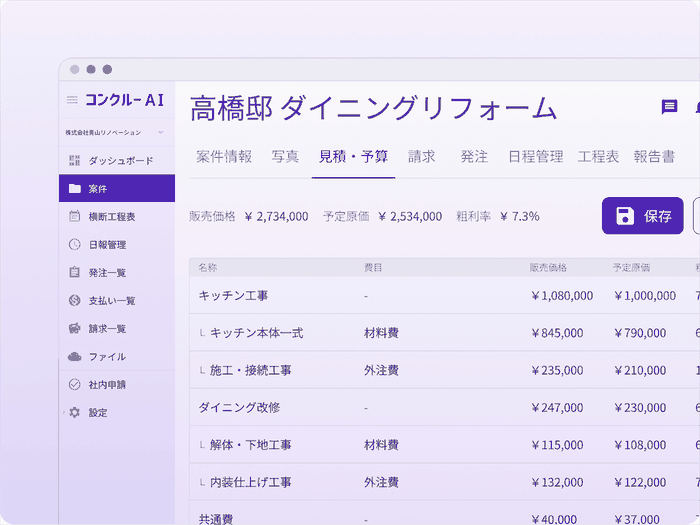Select 案件 in the sidebar
Screen dimensions: 700x525
[x=97, y=188]
